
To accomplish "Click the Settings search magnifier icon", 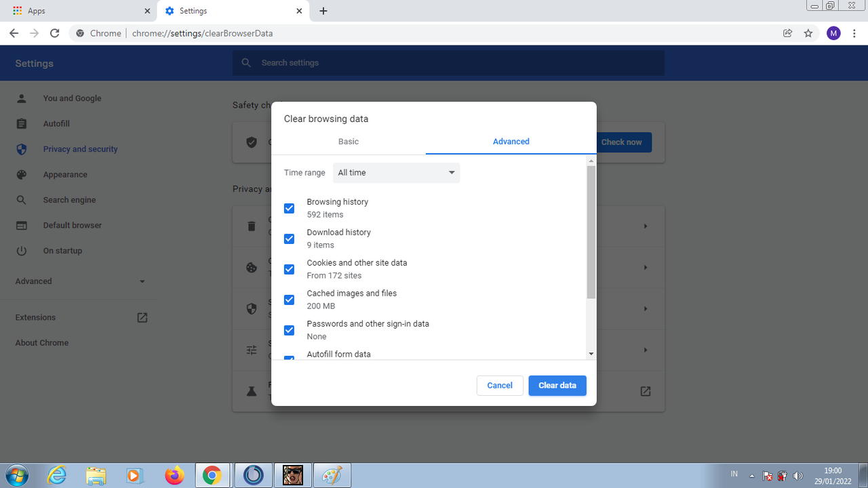I will (x=246, y=63).
